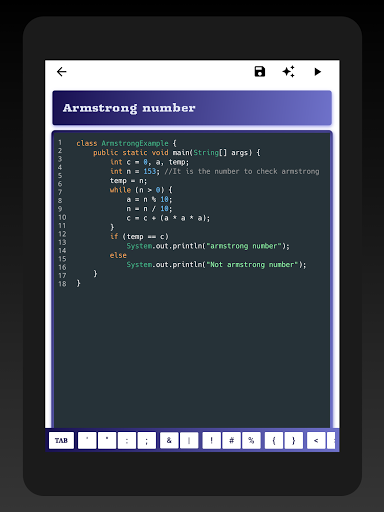Image resolution: width=384 pixels, height=512 pixels.
Task: Place cursor on 'temp = n;' line
Action: click(128, 181)
